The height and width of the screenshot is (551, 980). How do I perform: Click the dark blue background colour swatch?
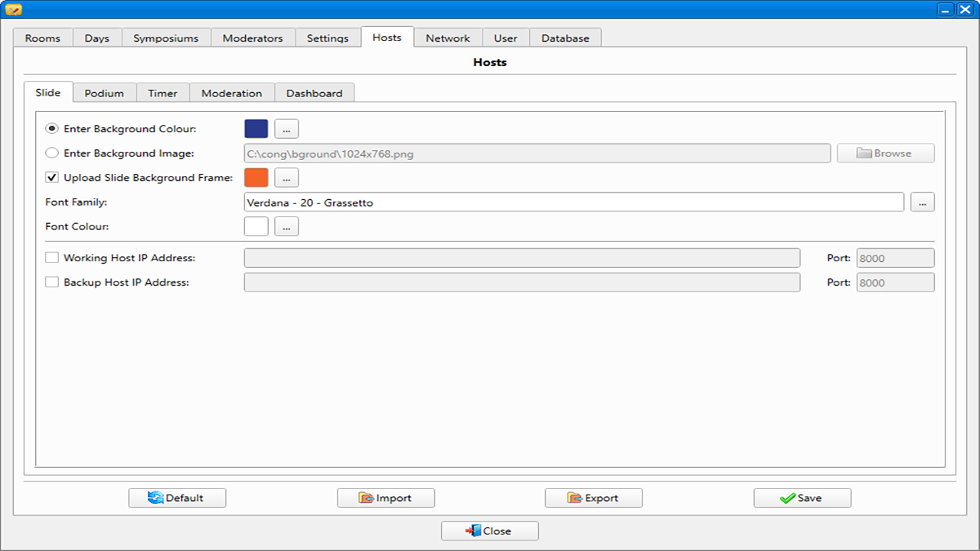click(256, 128)
